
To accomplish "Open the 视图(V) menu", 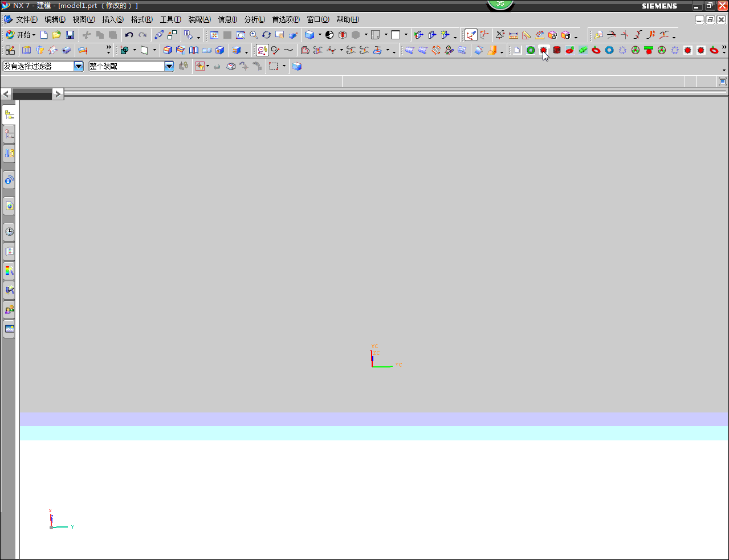I will pyautogui.click(x=84, y=19).
